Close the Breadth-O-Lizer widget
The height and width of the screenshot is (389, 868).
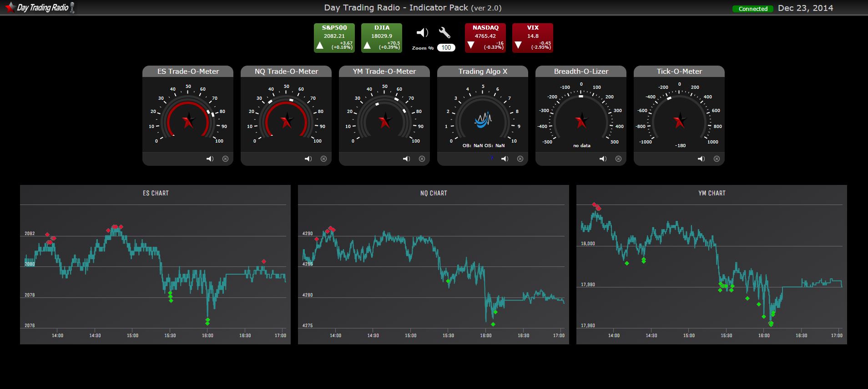click(x=618, y=159)
